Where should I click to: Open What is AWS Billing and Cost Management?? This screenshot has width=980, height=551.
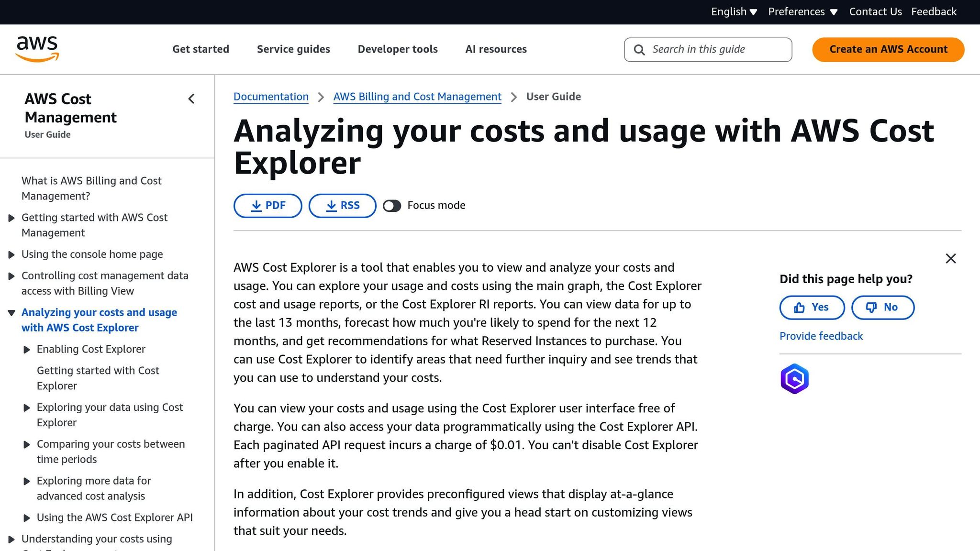coord(91,188)
